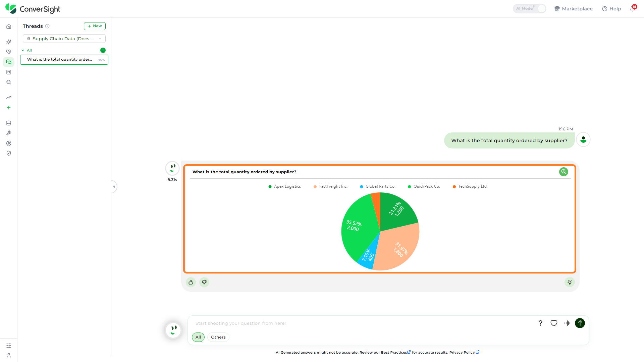The height and width of the screenshot is (362, 644).
Task: Click the magnifier explore icon on chart
Action: coord(563,172)
